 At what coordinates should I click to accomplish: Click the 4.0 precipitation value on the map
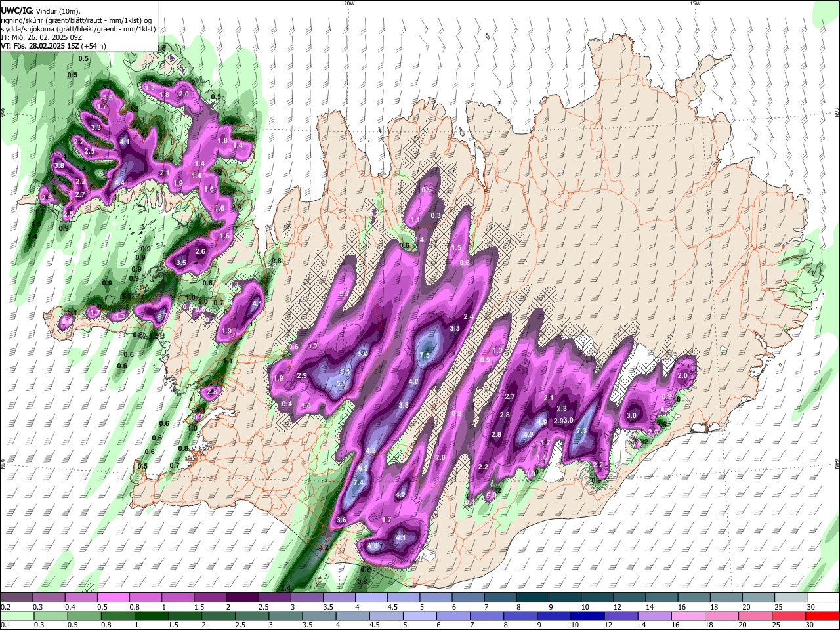[x=413, y=381]
